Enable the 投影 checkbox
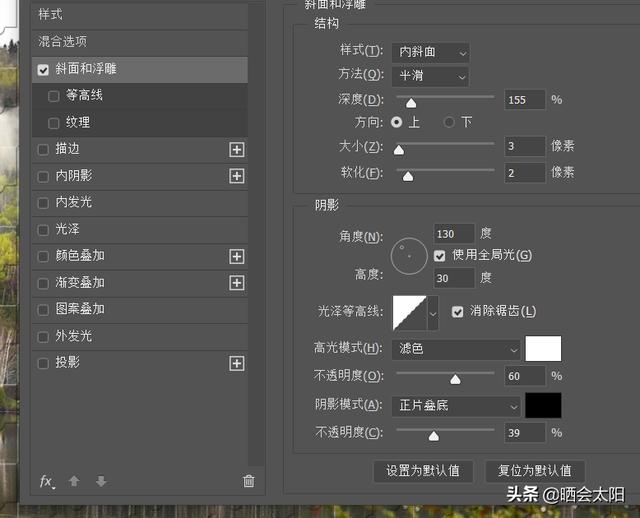640x518 pixels. point(43,363)
